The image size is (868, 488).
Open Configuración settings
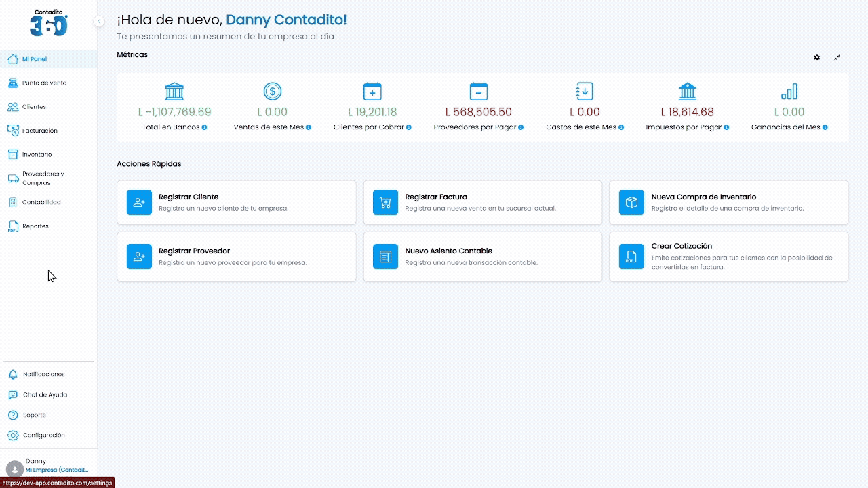coord(48,435)
